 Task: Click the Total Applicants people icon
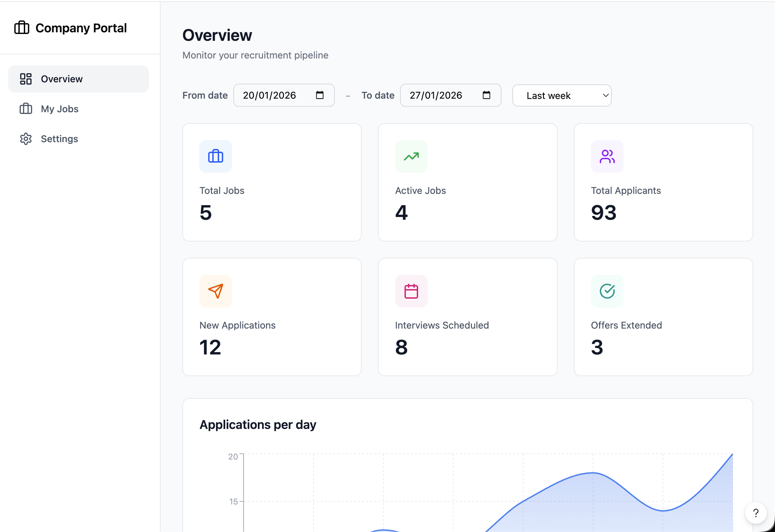point(607,156)
